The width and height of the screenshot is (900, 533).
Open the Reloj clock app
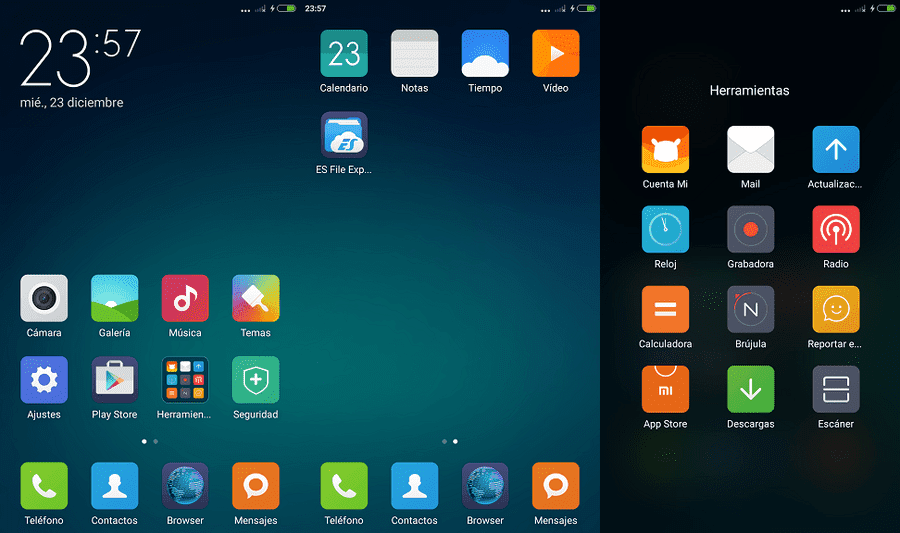[x=665, y=229]
